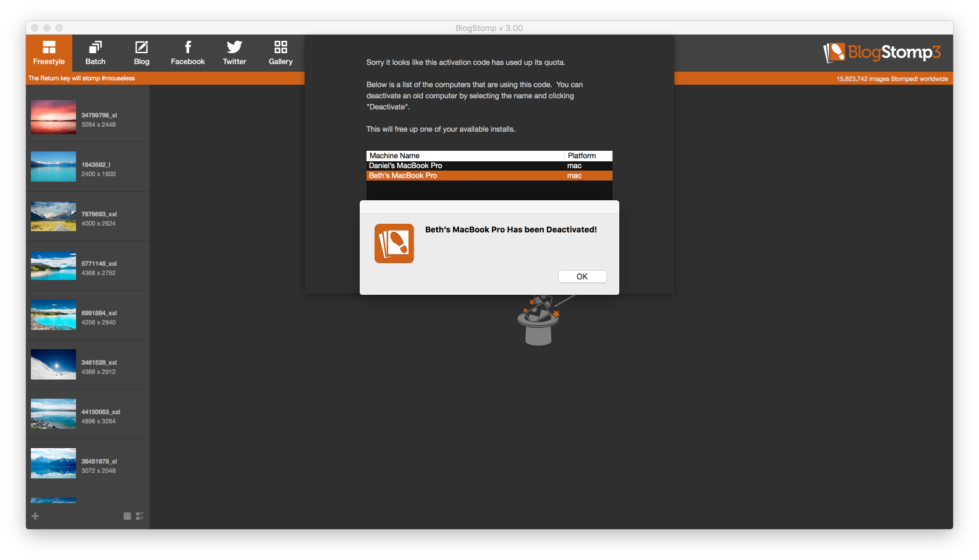The width and height of the screenshot is (979, 560).
Task: Select thumbnail 1843582_l lake image
Action: click(54, 166)
